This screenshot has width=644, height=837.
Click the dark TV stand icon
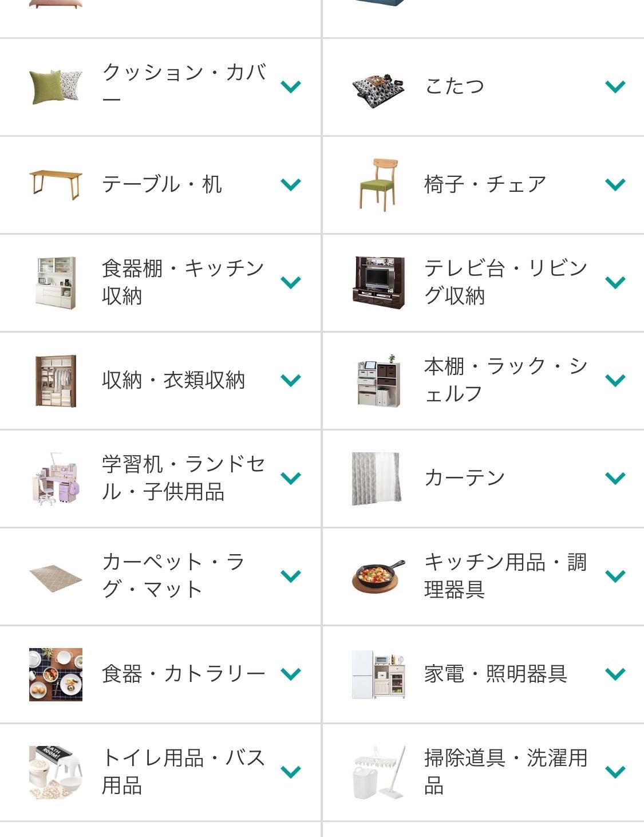378,283
